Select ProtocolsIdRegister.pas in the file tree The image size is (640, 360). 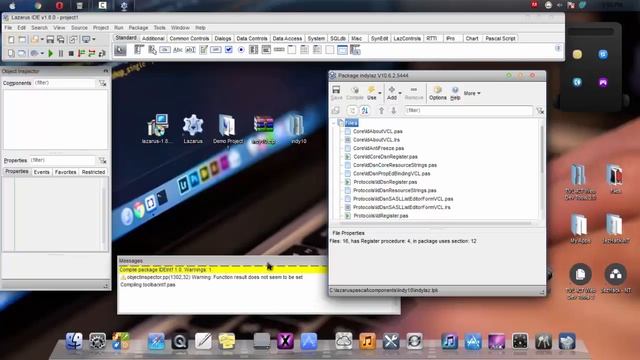[381, 216]
